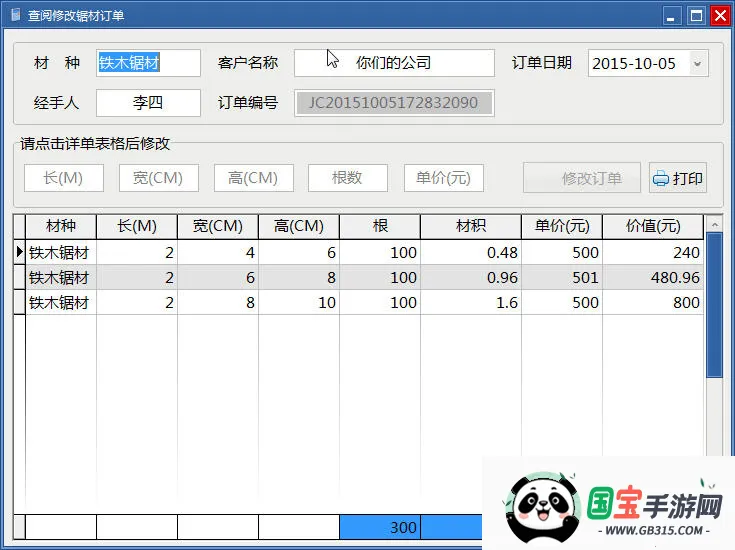The image size is (735, 550).
Task: Click the 高 cell showing 10
Action: (299, 302)
